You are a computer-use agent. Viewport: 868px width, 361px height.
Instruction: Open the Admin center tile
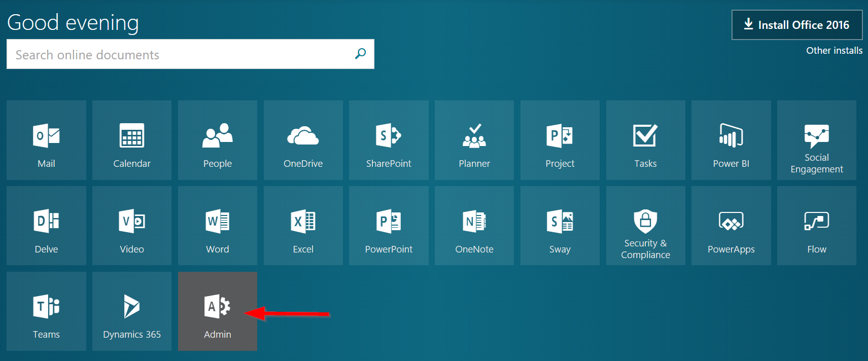pos(218,311)
